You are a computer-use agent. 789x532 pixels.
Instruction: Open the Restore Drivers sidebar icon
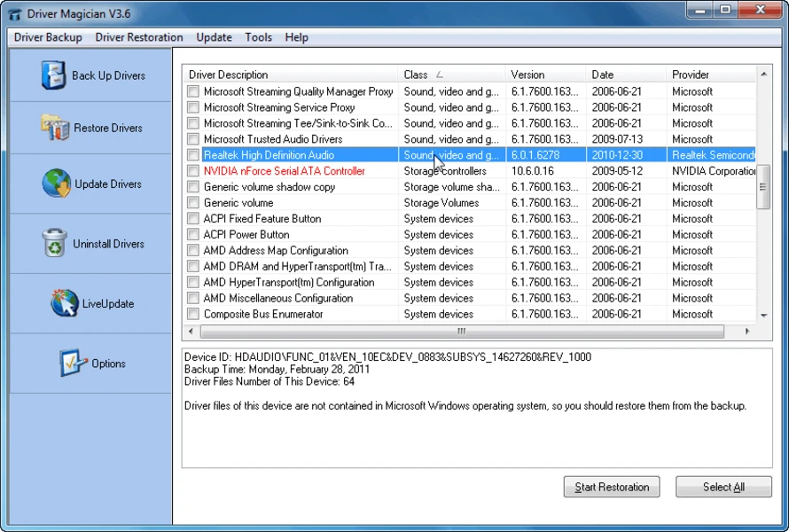(54, 128)
